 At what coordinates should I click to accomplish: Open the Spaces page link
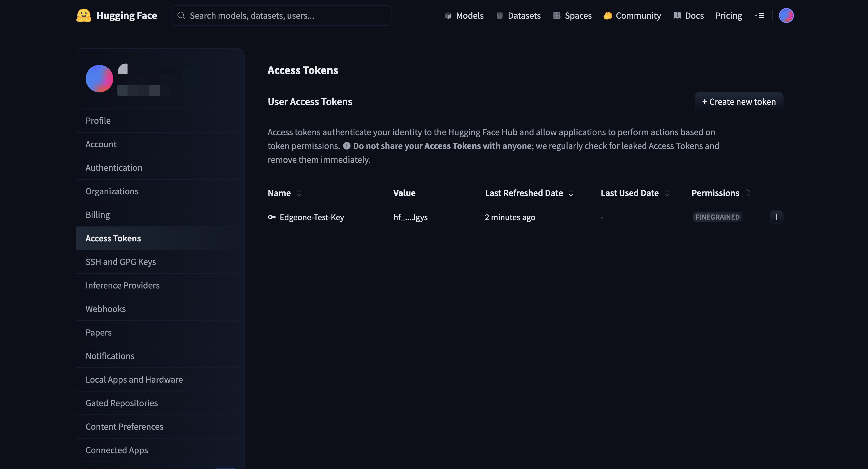point(578,15)
